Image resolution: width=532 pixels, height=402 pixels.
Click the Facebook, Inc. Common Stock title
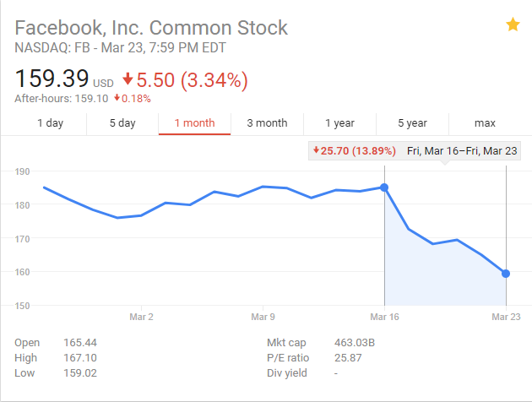(151, 28)
